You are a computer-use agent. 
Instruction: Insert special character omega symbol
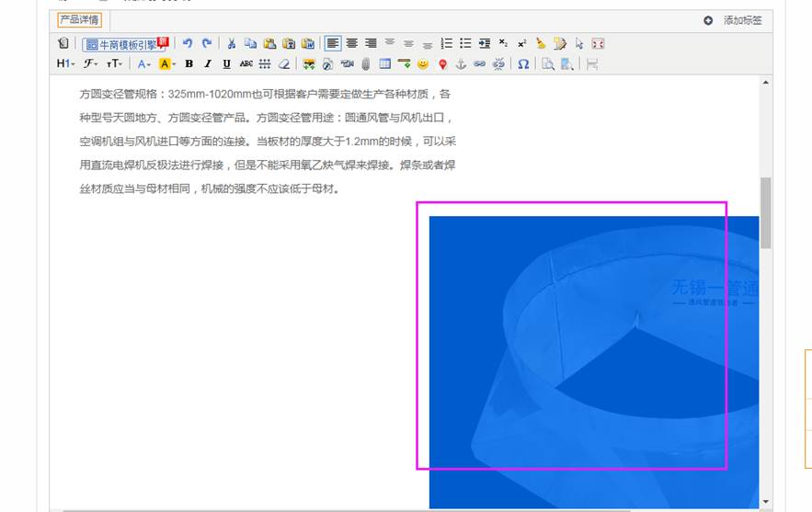(523, 63)
